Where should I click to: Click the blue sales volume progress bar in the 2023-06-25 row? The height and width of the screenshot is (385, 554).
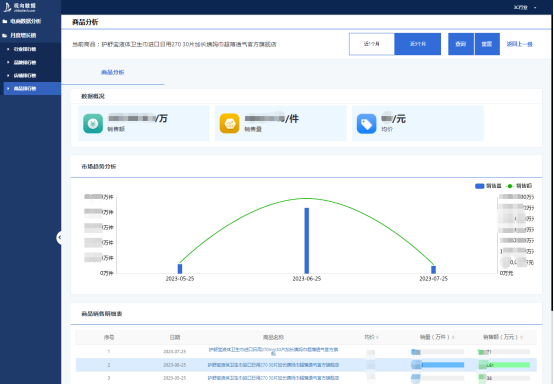438,365
